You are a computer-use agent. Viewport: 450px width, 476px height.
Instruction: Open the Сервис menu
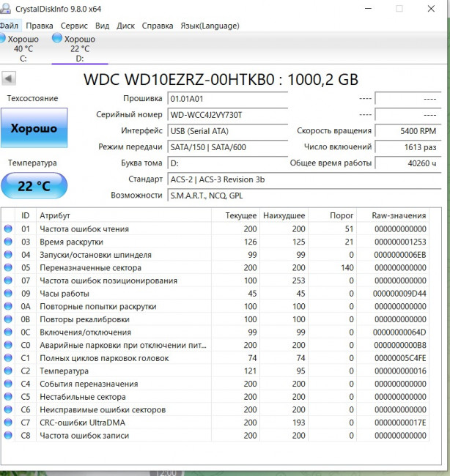tap(74, 26)
